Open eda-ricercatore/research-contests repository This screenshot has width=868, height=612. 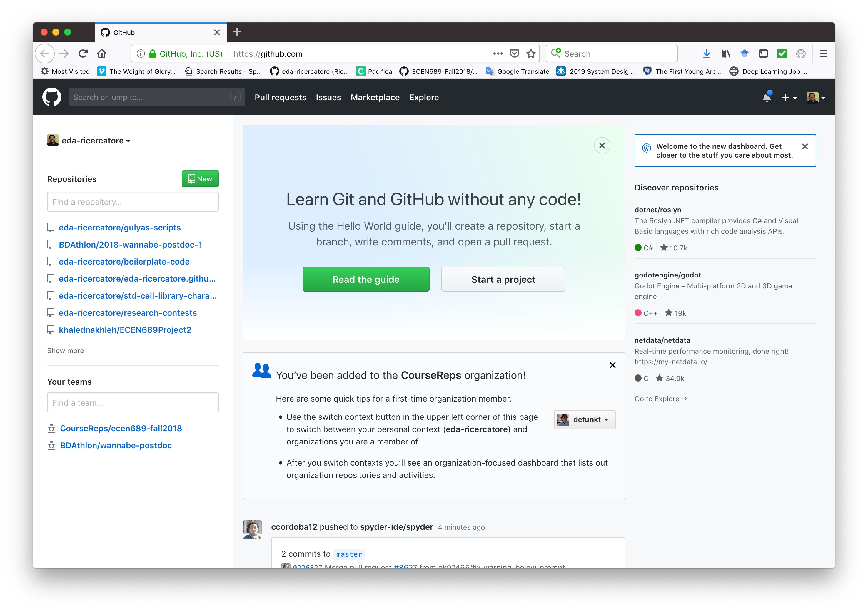pyautogui.click(x=127, y=313)
